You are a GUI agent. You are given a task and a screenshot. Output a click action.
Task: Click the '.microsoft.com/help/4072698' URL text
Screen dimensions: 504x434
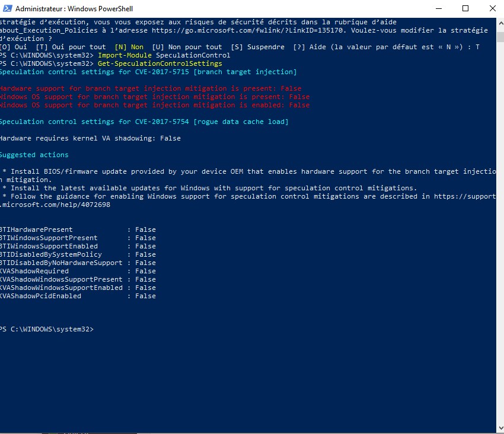[x=55, y=205]
